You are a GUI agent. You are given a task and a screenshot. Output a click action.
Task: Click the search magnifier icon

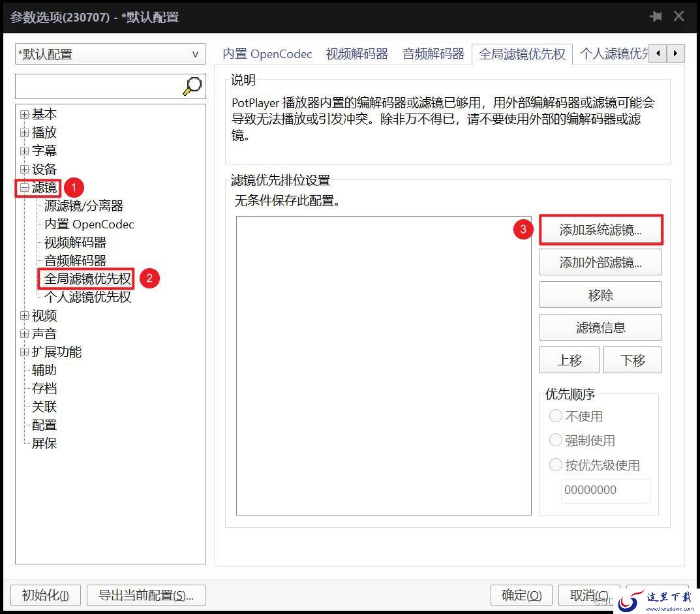coord(192,85)
